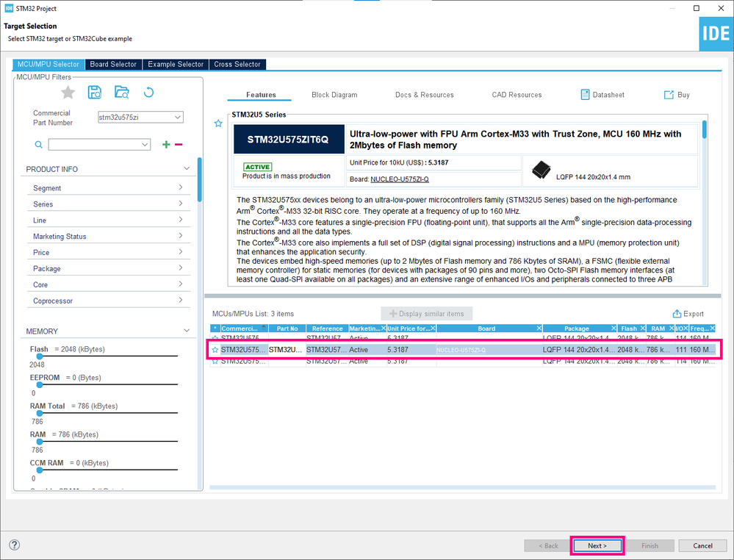The image size is (734, 560).
Task: Expand the Price filter
Action: click(181, 251)
